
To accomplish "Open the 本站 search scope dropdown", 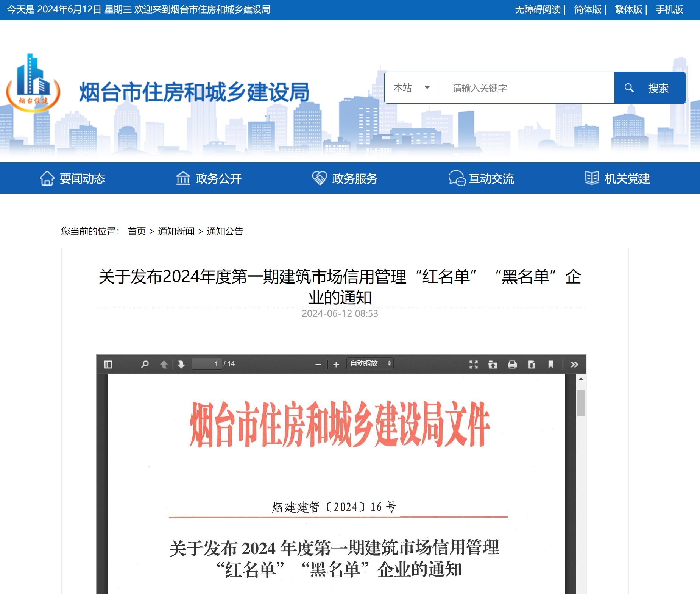I will pyautogui.click(x=411, y=88).
